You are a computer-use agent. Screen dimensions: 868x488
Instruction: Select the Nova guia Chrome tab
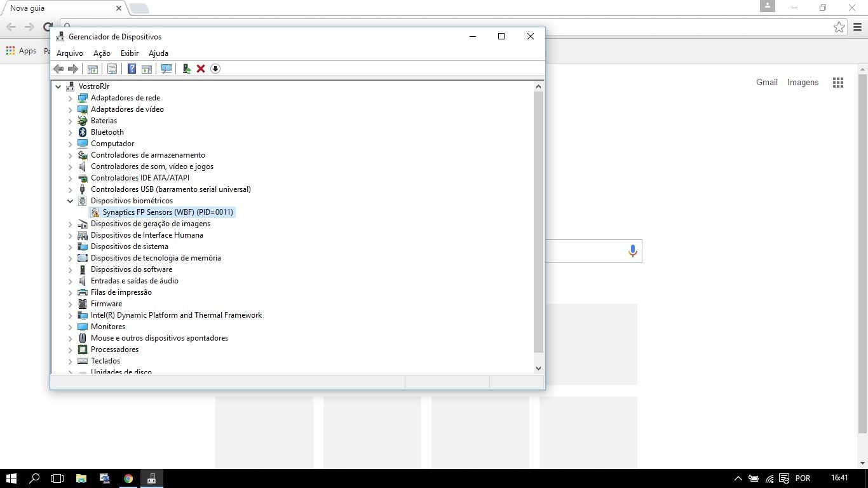point(62,8)
